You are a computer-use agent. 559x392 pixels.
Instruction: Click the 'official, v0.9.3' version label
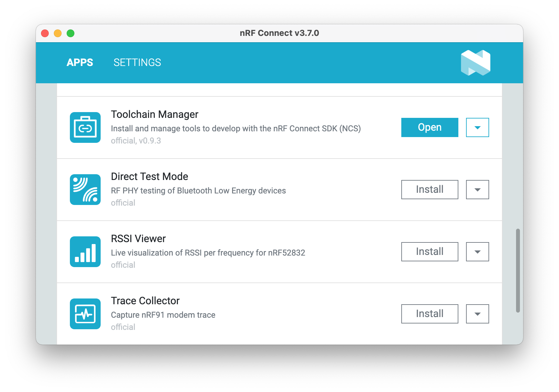click(136, 141)
